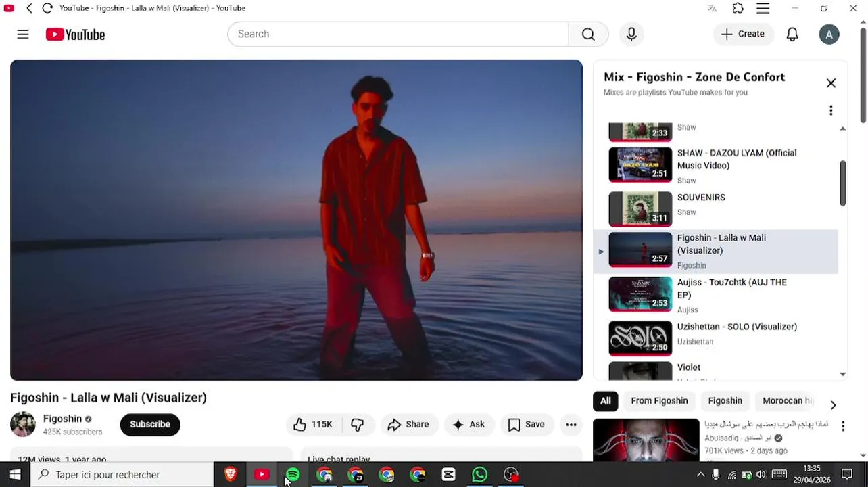This screenshot has height=487, width=868.
Task: Share the video
Action: (408, 424)
